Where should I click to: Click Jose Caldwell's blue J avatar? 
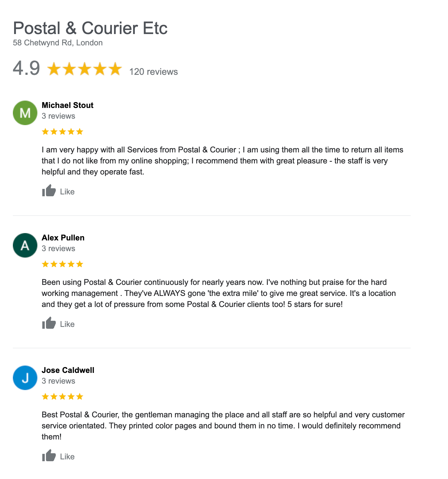25,378
